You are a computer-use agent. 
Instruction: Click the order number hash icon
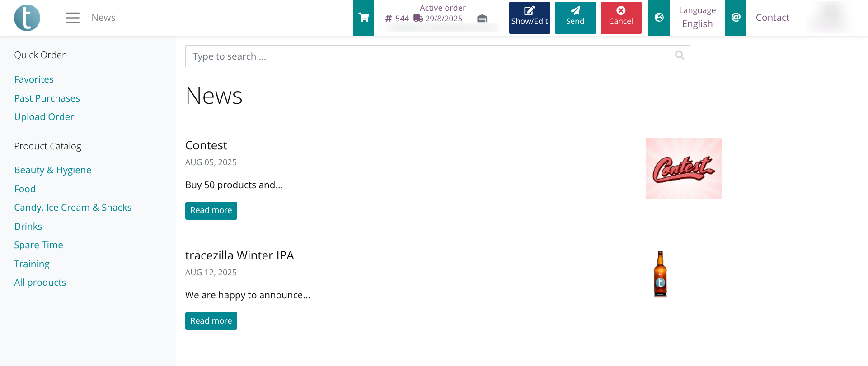coord(389,19)
